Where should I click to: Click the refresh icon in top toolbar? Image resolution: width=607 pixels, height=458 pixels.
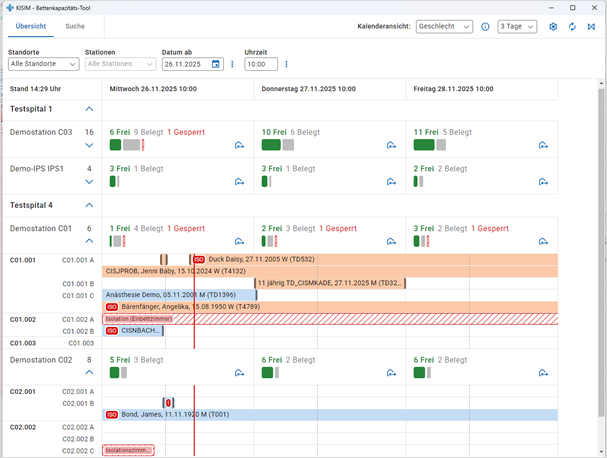pos(572,27)
